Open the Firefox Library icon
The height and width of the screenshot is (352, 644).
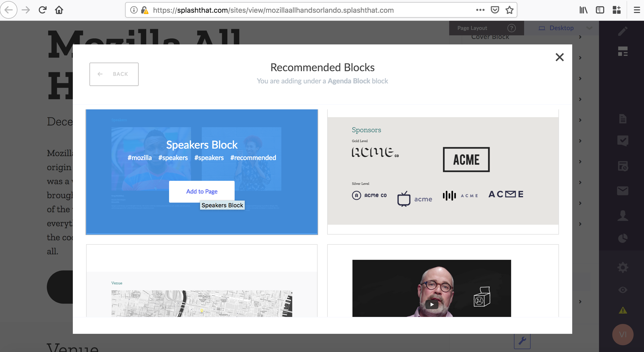(x=583, y=10)
